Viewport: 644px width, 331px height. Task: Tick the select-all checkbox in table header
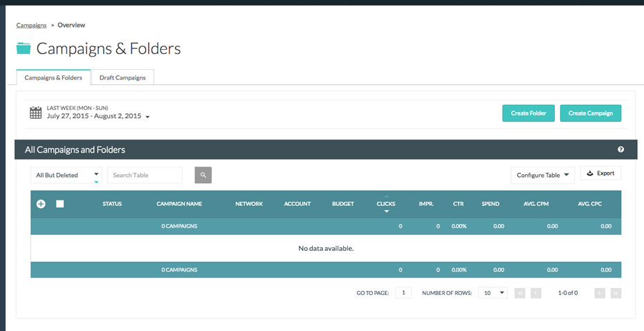[x=60, y=204]
